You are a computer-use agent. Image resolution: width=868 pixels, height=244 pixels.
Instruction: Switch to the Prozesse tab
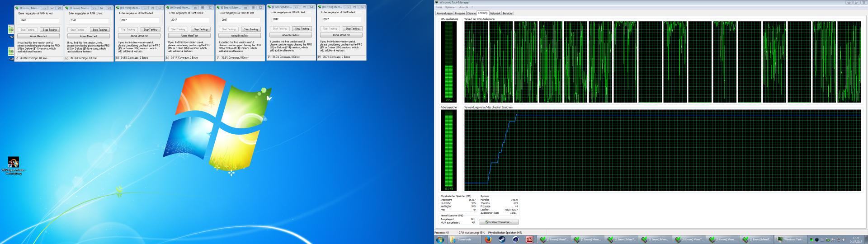pos(460,13)
